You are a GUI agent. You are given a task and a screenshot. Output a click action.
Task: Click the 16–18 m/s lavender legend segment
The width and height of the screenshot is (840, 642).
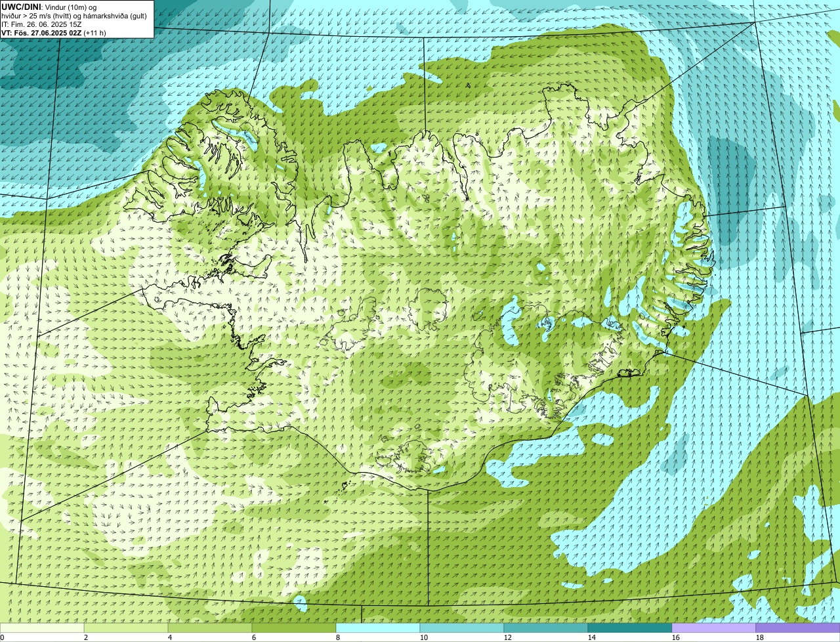(x=714, y=628)
